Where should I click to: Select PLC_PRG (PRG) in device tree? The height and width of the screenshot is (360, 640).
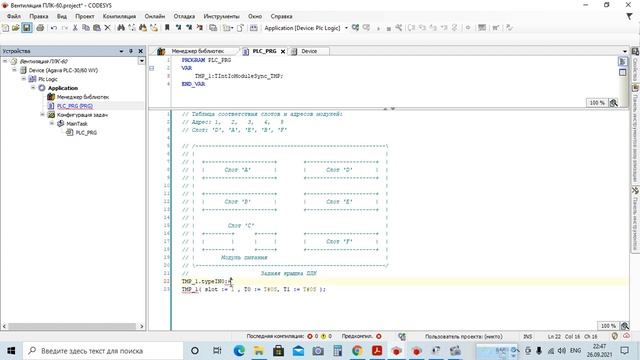click(x=75, y=106)
